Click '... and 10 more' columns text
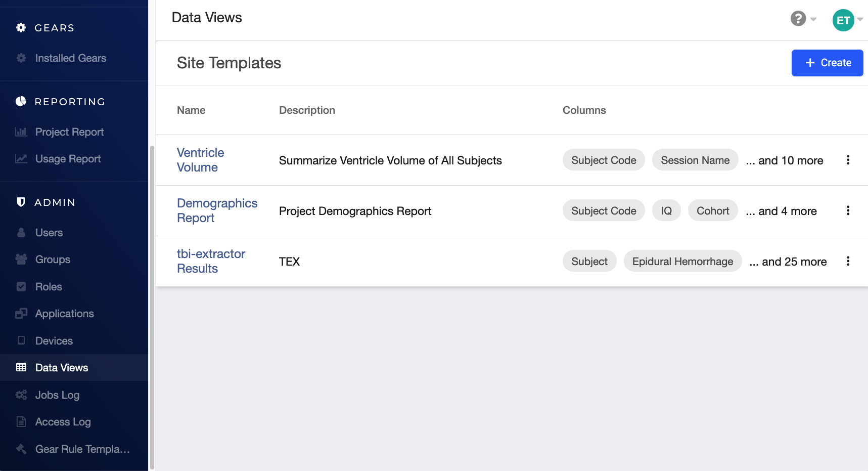This screenshot has width=868, height=471. click(x=785, y=160)
